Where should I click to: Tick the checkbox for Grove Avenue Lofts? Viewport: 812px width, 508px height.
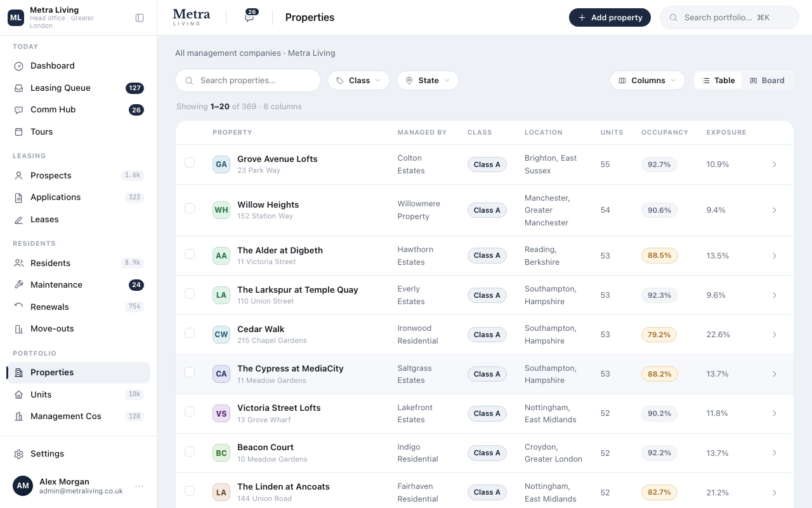(x=190, y=163)
